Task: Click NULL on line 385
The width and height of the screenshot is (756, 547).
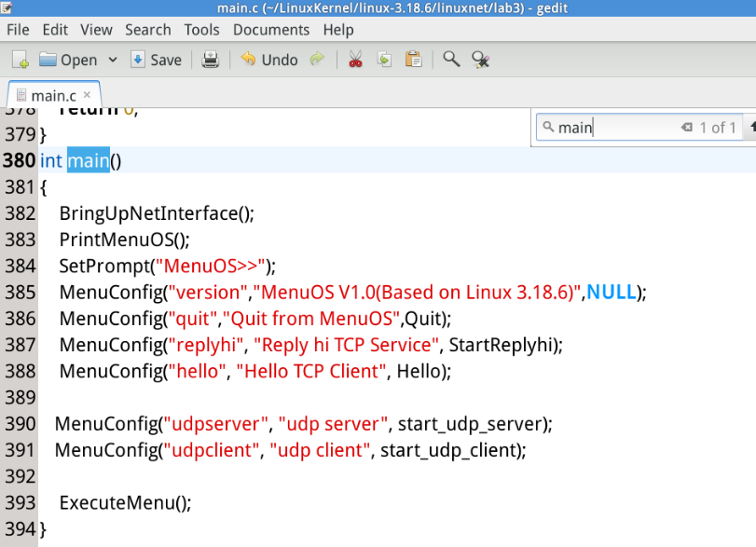Action: coord(611,292)
